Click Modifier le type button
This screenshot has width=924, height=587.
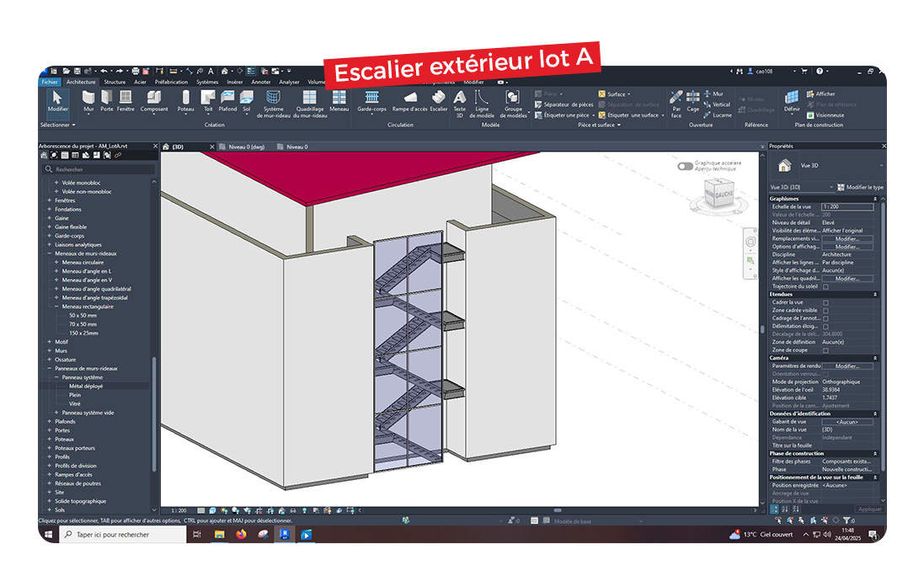click(860, 188)
